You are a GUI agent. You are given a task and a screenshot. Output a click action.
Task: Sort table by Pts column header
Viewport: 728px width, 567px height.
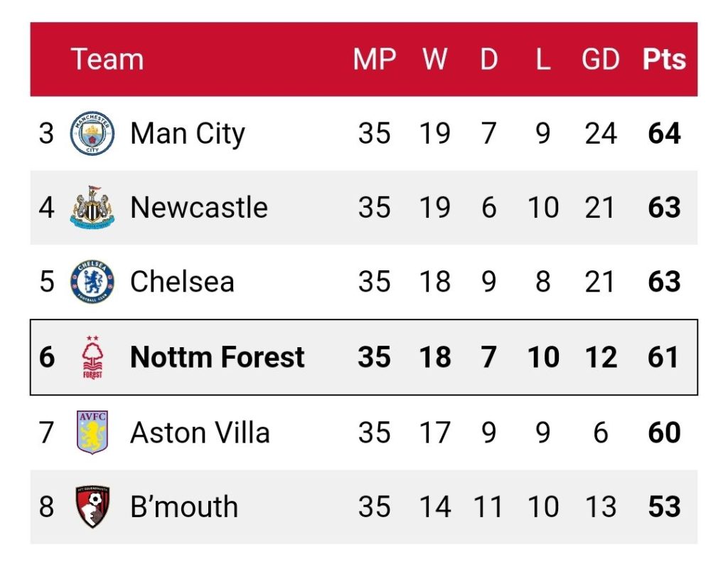point(665,60)
